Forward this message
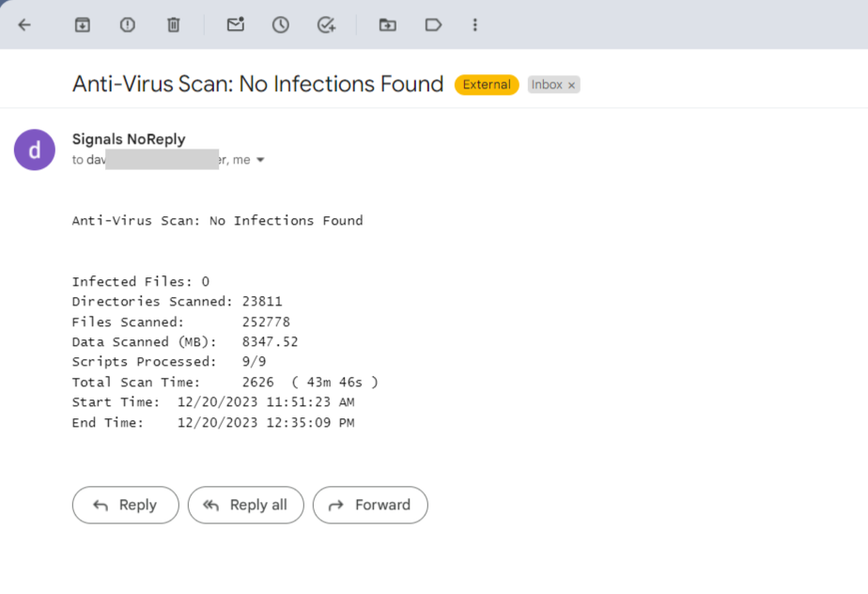 pos(370,505)
